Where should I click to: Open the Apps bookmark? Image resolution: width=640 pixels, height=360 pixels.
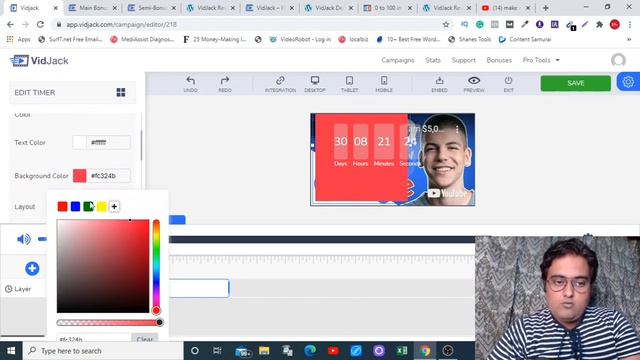(x=19, y=39)
